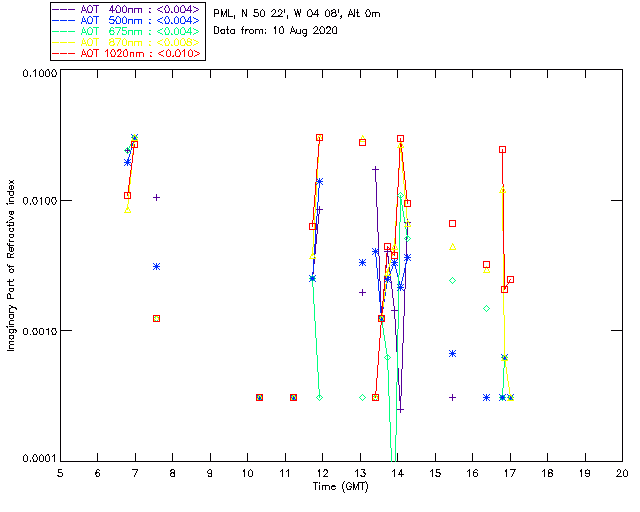Select the 0.0100 y-axis tick label

pos(39,201)
